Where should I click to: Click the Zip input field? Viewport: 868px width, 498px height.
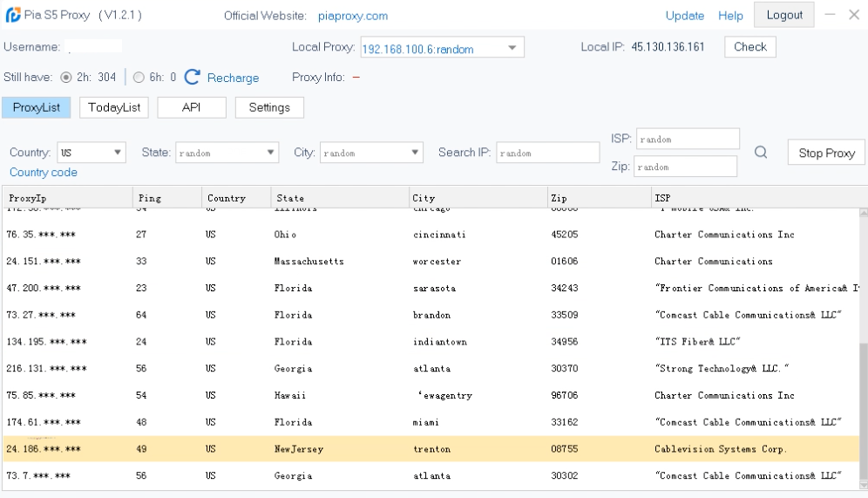685,167
